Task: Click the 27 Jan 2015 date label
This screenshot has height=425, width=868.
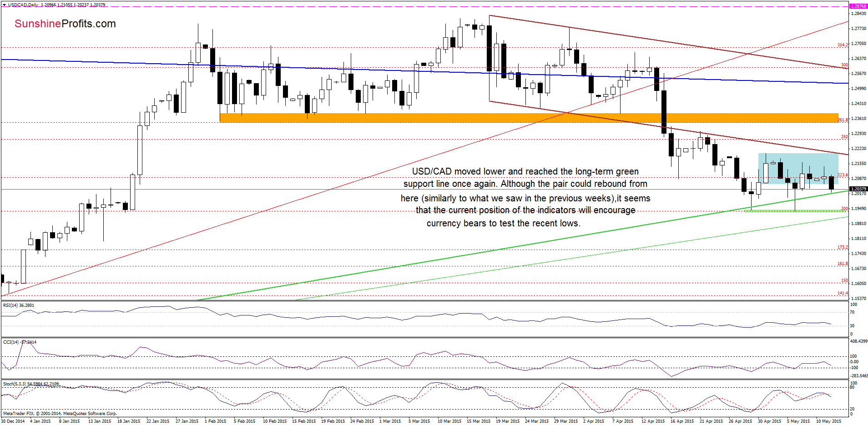Action: click(x=187, y=421)
